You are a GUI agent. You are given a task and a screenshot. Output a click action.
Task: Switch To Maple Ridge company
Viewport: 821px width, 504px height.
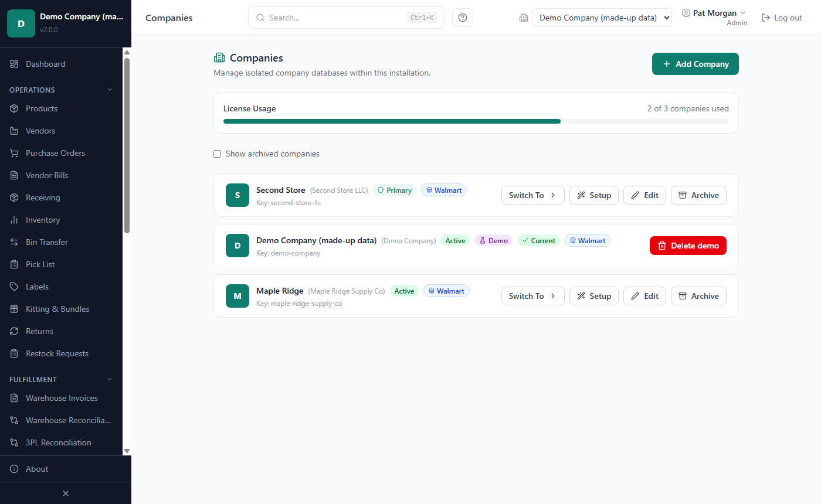coord(533,296)
